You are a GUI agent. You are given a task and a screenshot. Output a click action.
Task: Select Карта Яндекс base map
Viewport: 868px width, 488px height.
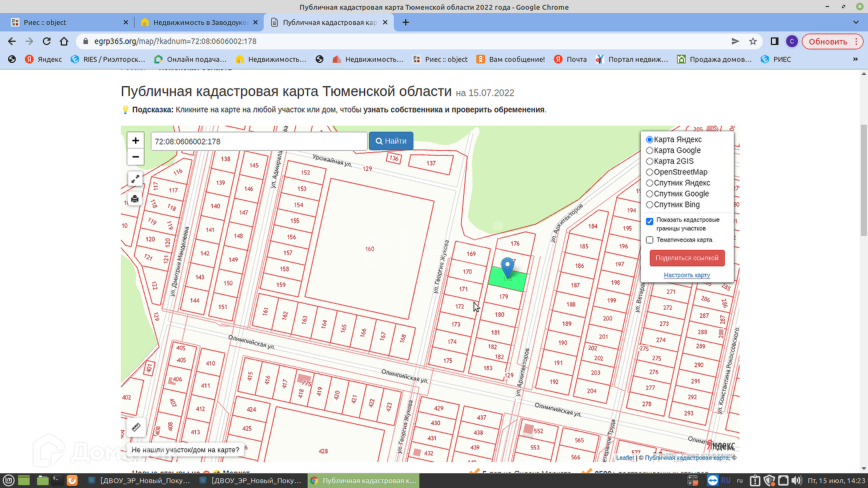pos(649,139)
